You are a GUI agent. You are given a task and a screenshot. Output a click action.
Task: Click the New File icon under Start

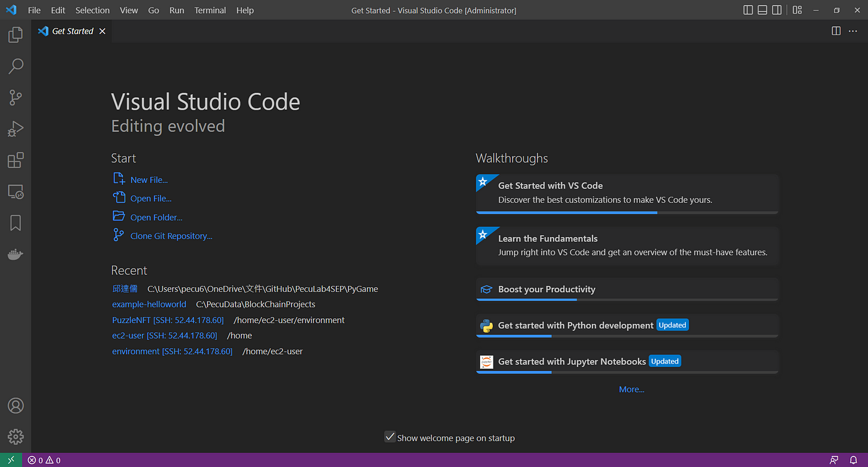(119, 179)
